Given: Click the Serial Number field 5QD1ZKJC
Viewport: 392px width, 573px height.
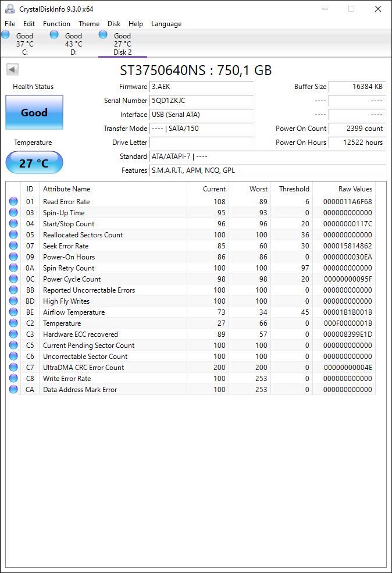Looking at the screenshot, I should tap(201, 101).
